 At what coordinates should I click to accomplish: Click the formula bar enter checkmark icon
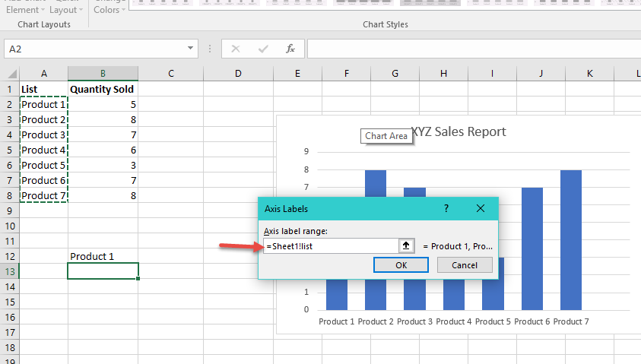[263, 49]
